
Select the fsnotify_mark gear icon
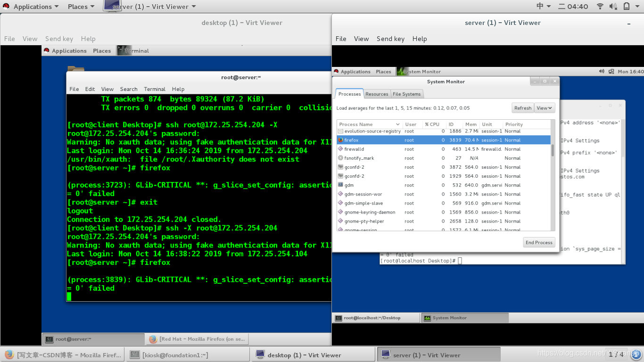pyautogui.click(x=340, y=158)
